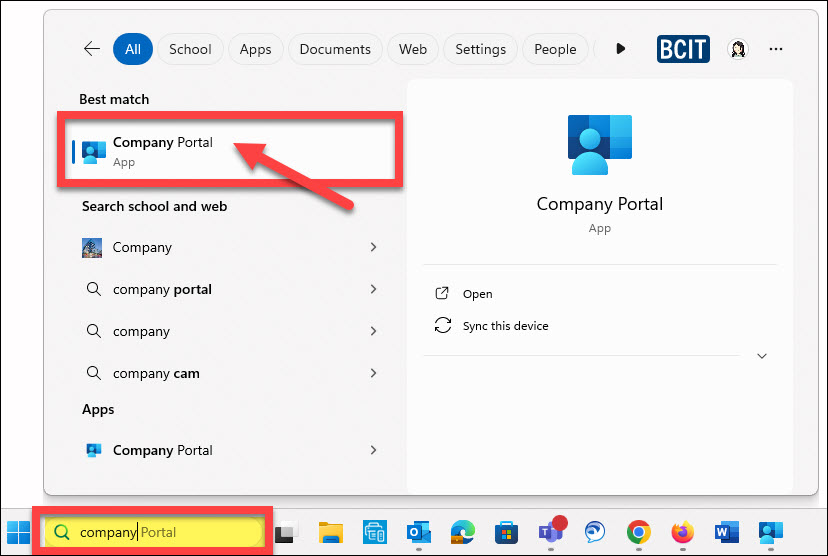
Task: Expand the Apps Company Portal chevron
Action: [373, 450]
